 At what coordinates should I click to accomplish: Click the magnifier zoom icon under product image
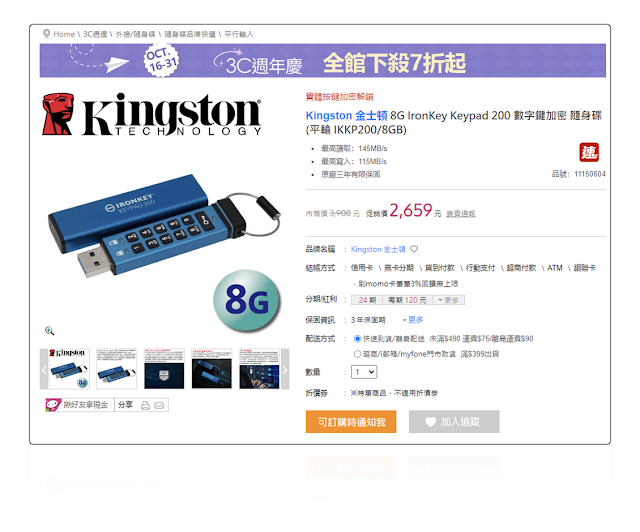coord(49,331)
